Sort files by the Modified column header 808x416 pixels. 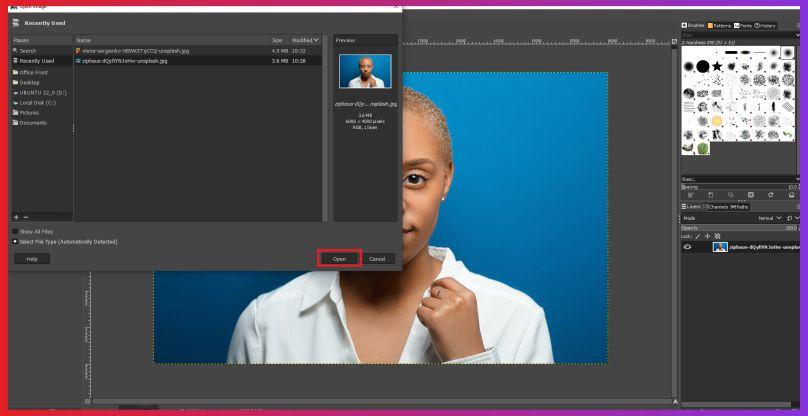click(304, 40)
